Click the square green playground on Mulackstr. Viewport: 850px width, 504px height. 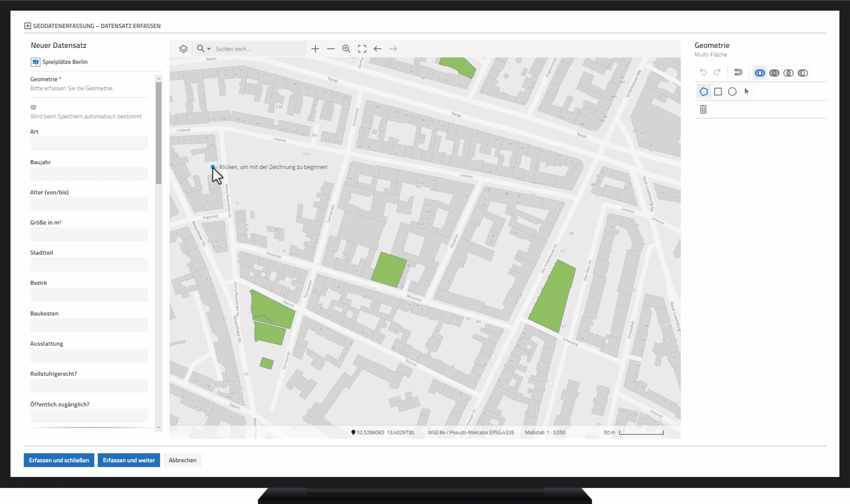389,270
